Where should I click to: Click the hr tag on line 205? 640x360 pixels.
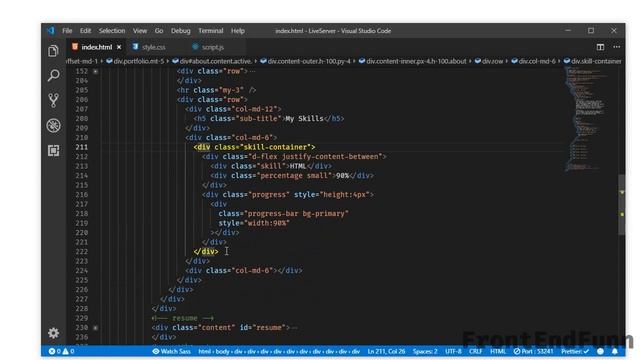click(x=216, y=90)
